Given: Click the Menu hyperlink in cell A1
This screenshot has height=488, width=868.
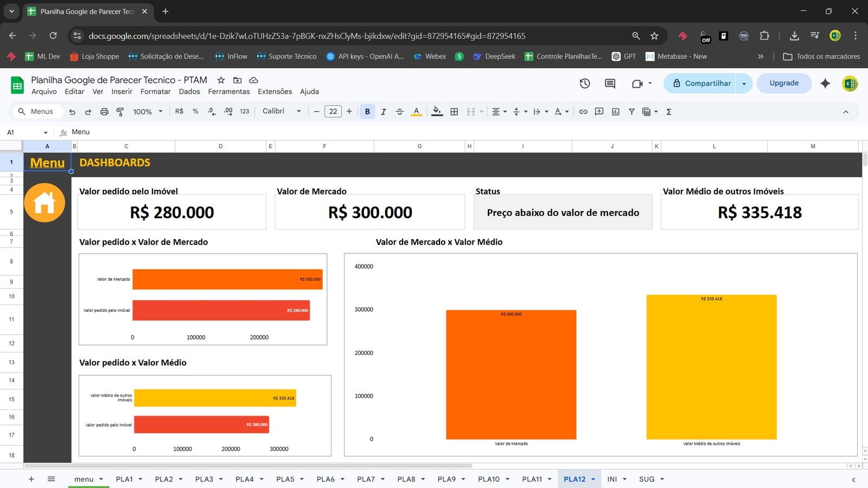Looking at the screenshot, I should (x=47, y=162).
